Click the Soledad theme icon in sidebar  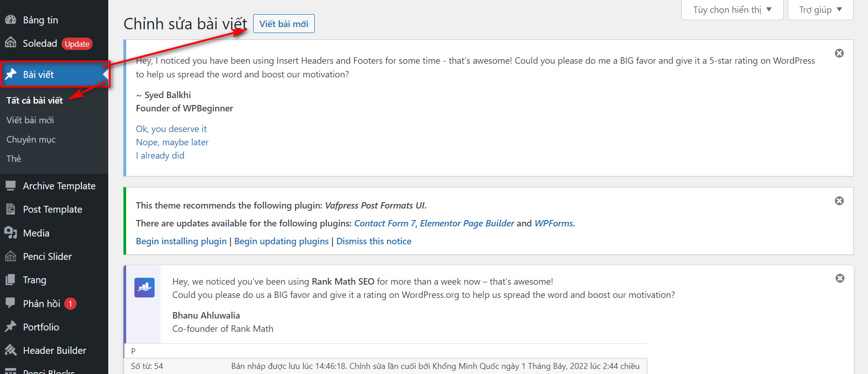click(x=11, y=43)
